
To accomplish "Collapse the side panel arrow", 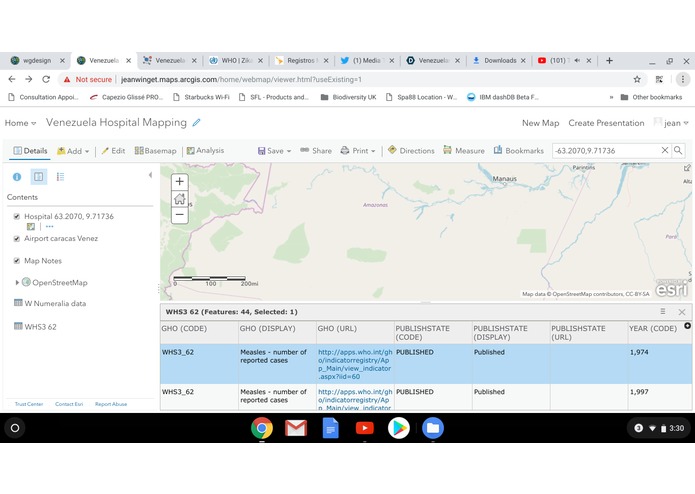I will (x=150, y=175).
